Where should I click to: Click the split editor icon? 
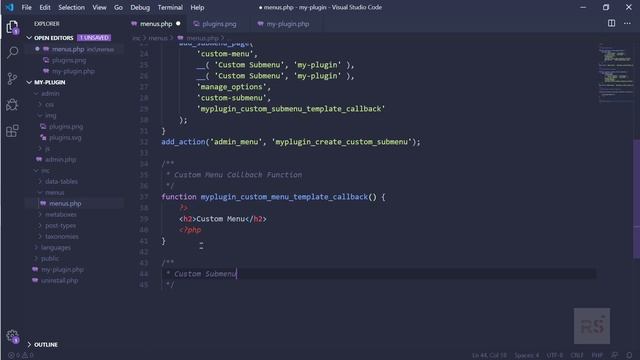coord(611,23)
